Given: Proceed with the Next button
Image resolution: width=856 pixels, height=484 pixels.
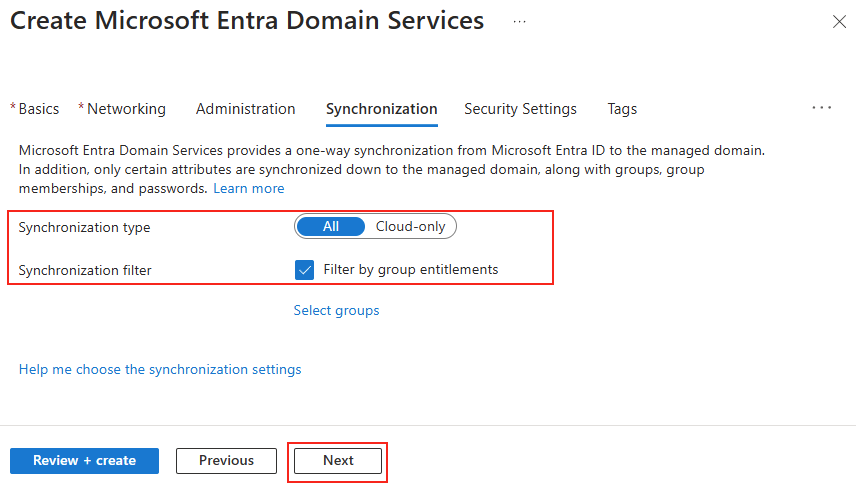Looking at the screenshot, I should click(x=338, y=461).
